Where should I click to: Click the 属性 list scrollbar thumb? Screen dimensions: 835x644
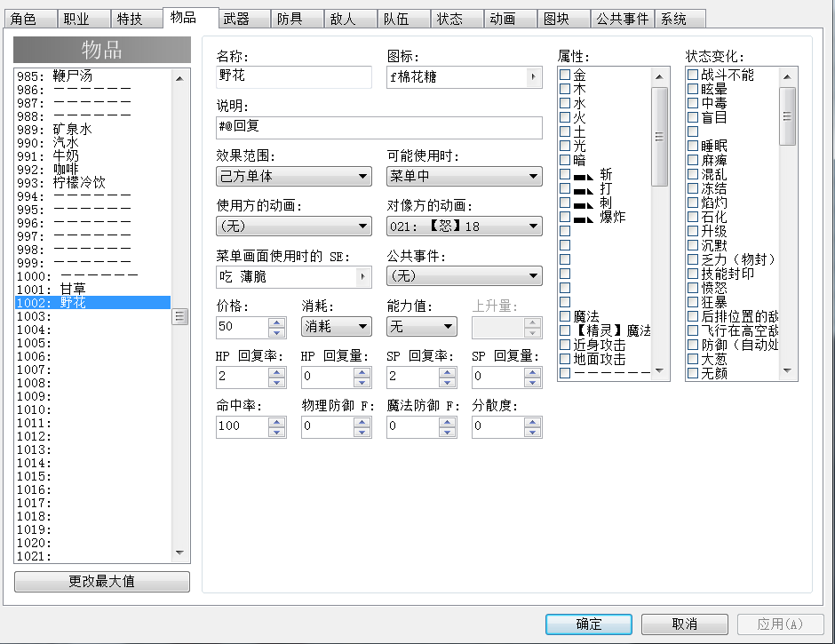tap(659, 137)
